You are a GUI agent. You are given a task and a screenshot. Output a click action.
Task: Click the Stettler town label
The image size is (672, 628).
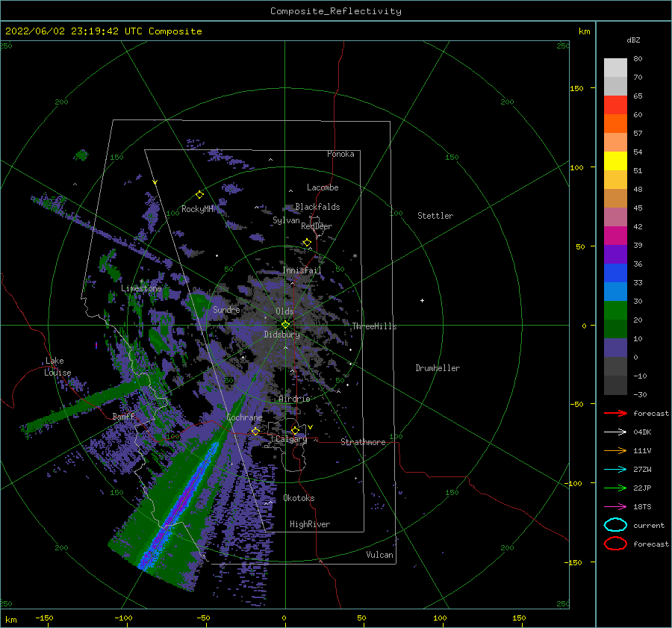point(435,216)
